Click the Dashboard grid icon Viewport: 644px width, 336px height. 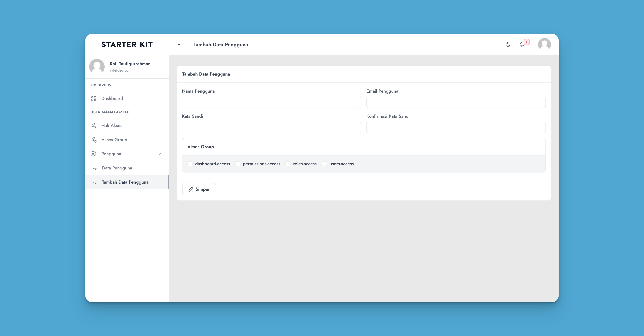coord(94,99)
